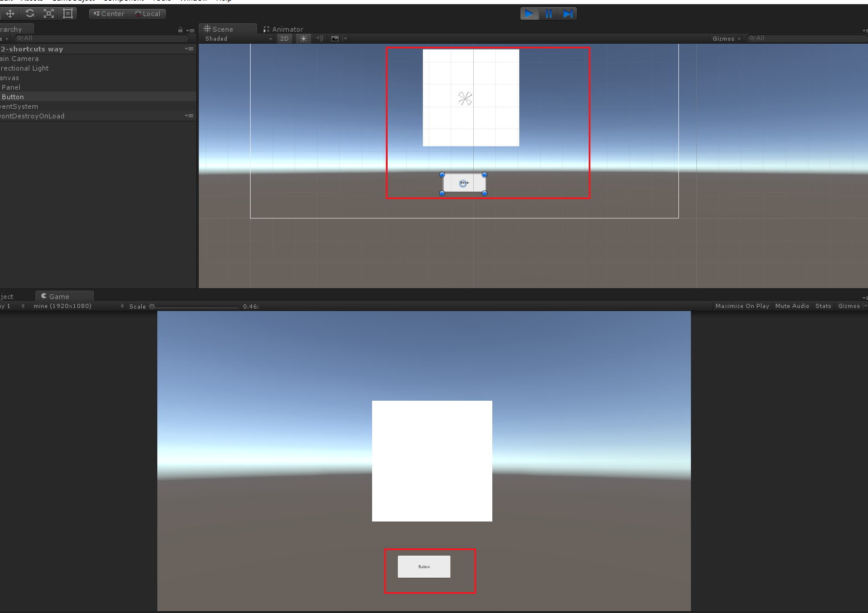Viewport: 868px width, 613px height.
Task: Select the Button object in Hierarchy
Action: (98, 97)
